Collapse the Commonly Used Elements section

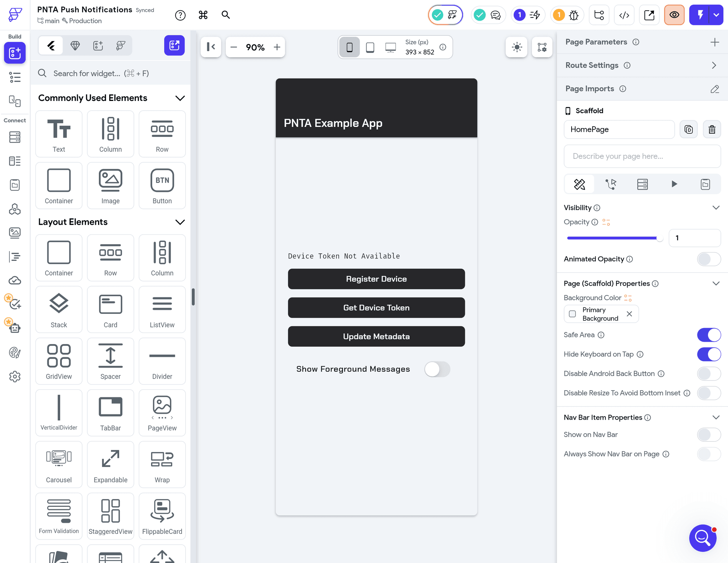180,98
